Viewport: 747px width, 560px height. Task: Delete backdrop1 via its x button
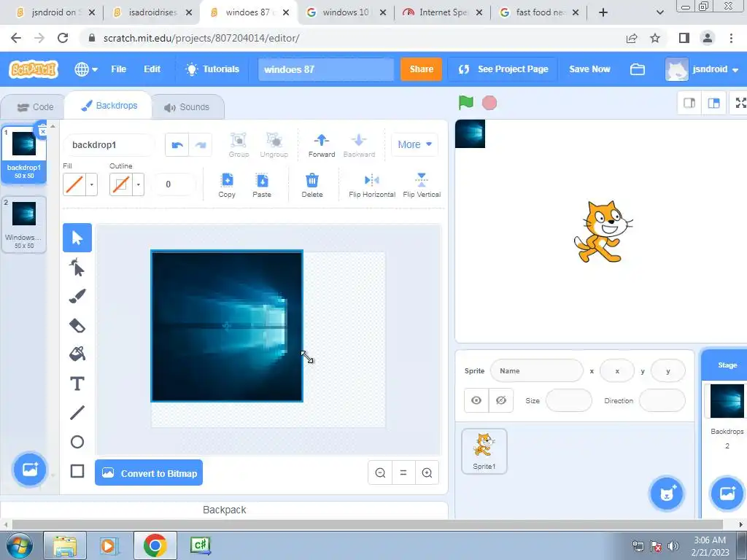[x=42, y=131]
